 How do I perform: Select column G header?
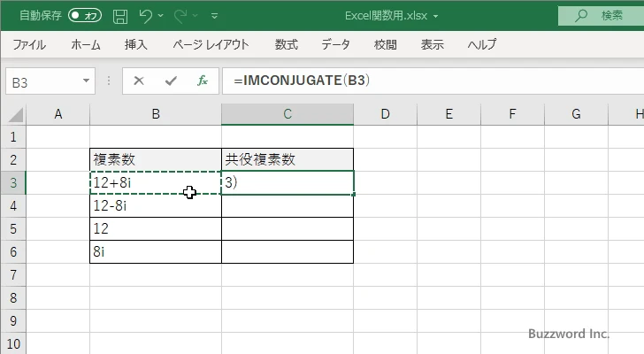coord(576,114)
